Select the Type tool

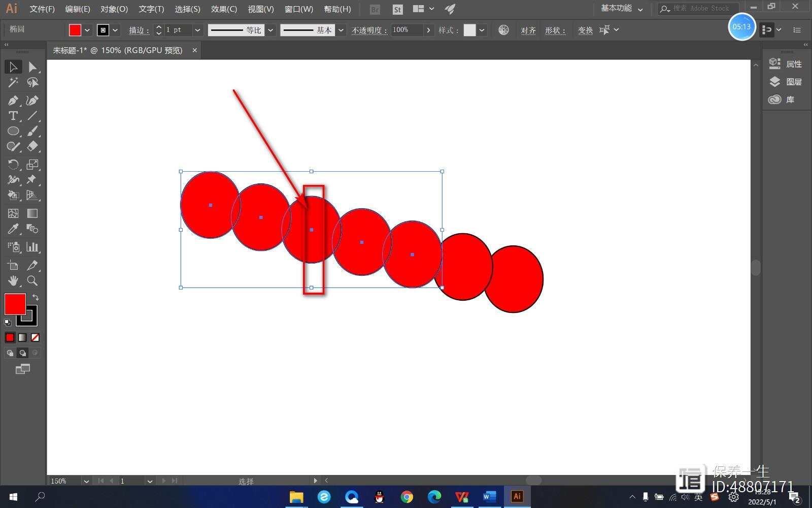click(13, 116)
